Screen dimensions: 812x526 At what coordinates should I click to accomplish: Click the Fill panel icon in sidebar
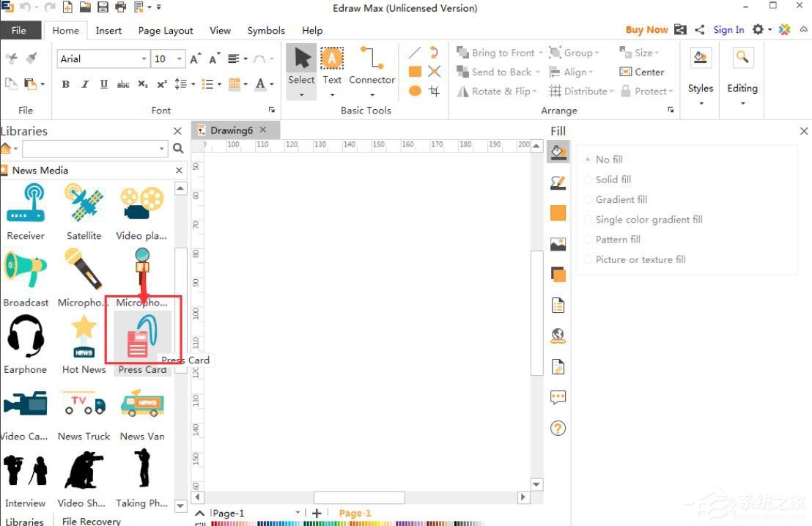pos(558,152)
